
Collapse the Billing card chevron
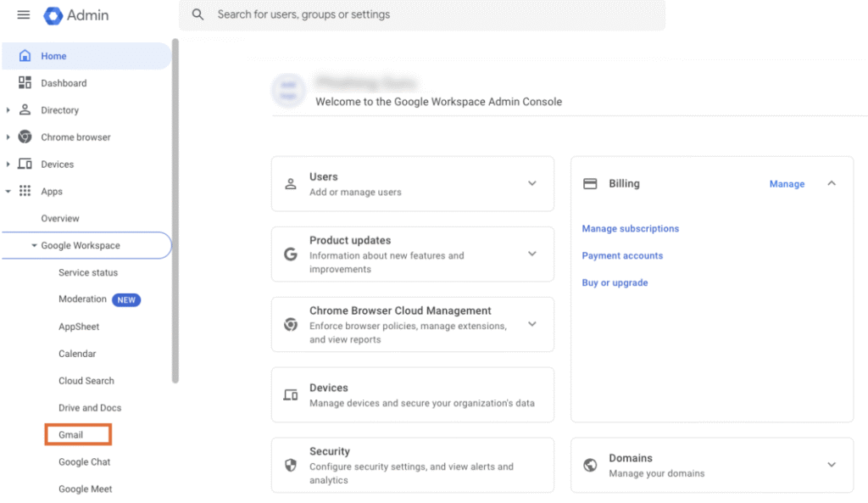pos(832,183)
